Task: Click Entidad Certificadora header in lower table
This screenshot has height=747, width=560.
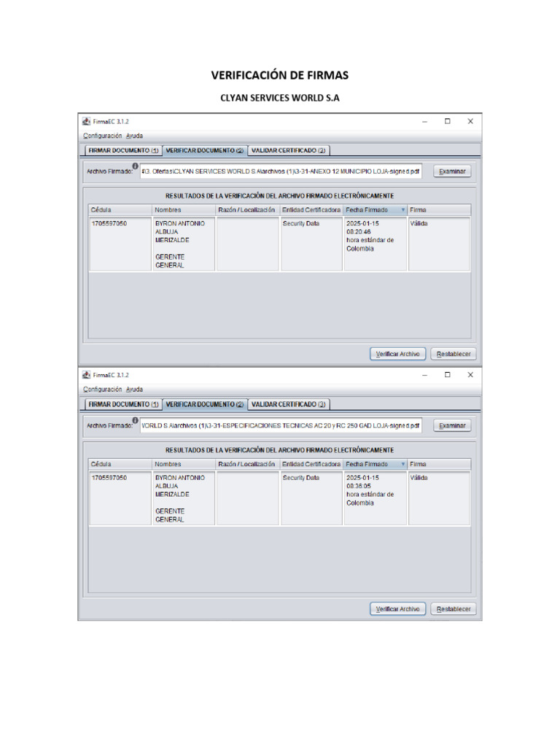Action: [311, 465]
